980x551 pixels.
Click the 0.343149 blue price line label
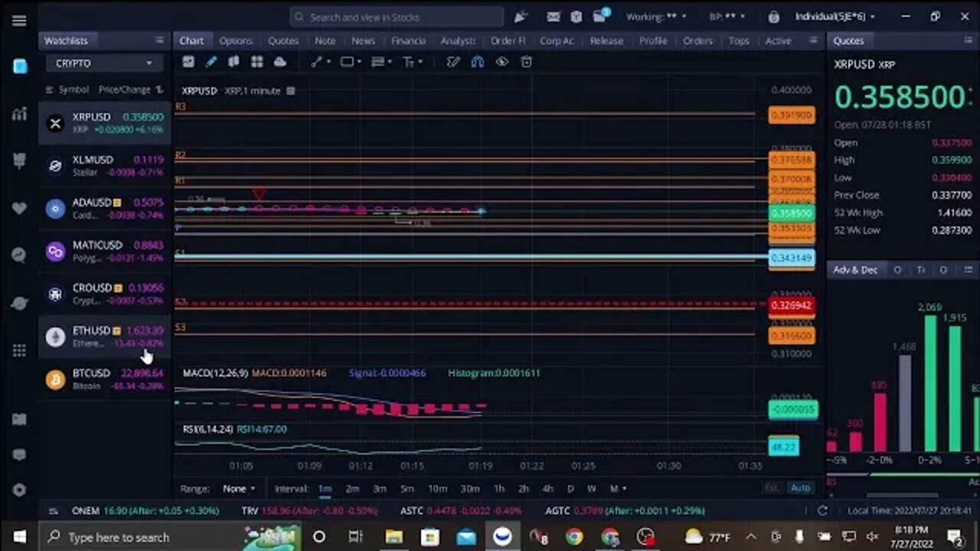791,258
